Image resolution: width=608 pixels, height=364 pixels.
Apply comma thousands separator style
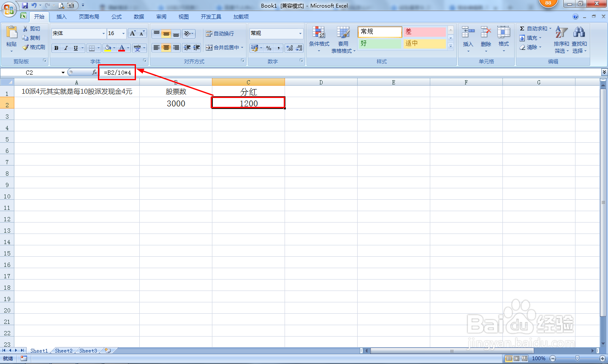tap(279, 48)
